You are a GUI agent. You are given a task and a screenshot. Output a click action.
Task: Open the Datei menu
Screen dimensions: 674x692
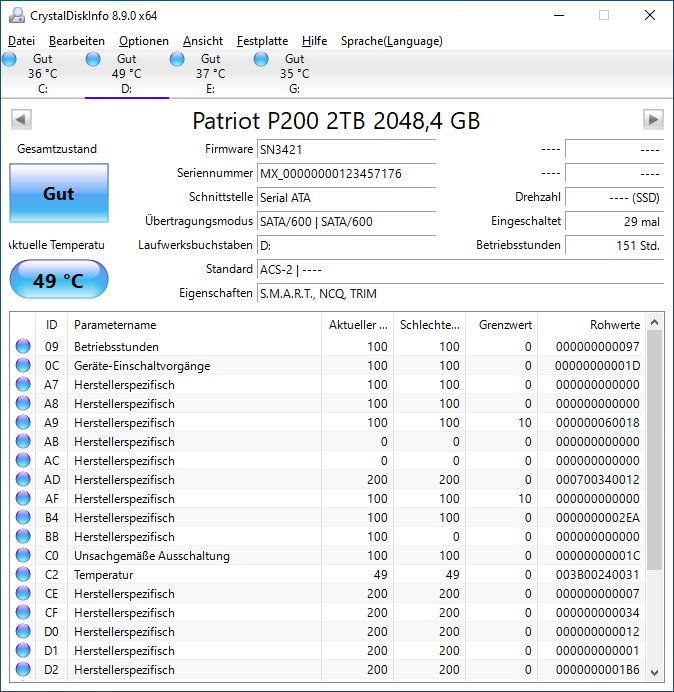(x=21, y=41)
